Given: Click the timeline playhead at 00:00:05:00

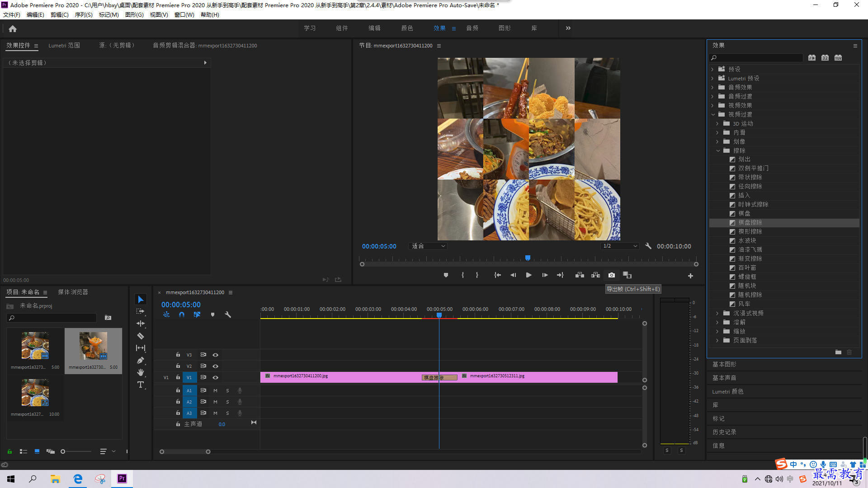Looking at the screenshot, I should [439, 315].
